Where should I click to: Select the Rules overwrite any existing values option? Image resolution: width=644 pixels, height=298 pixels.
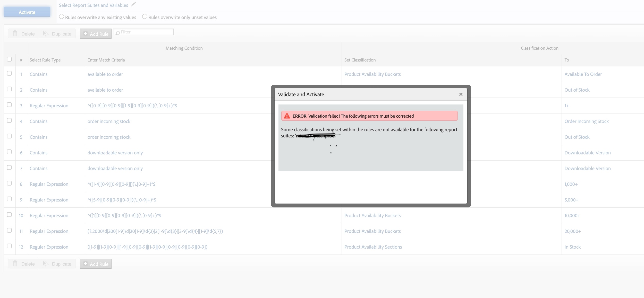point(61,16)
